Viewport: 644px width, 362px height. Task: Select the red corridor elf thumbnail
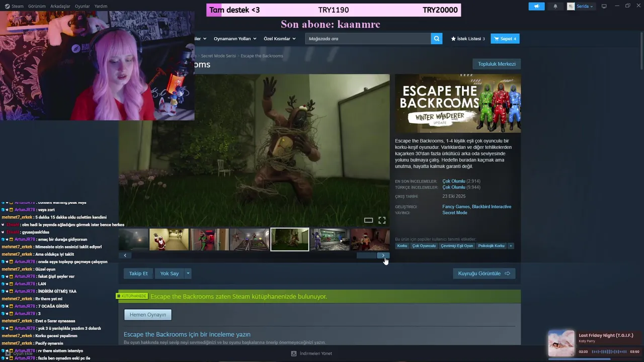tap(209, 239)
